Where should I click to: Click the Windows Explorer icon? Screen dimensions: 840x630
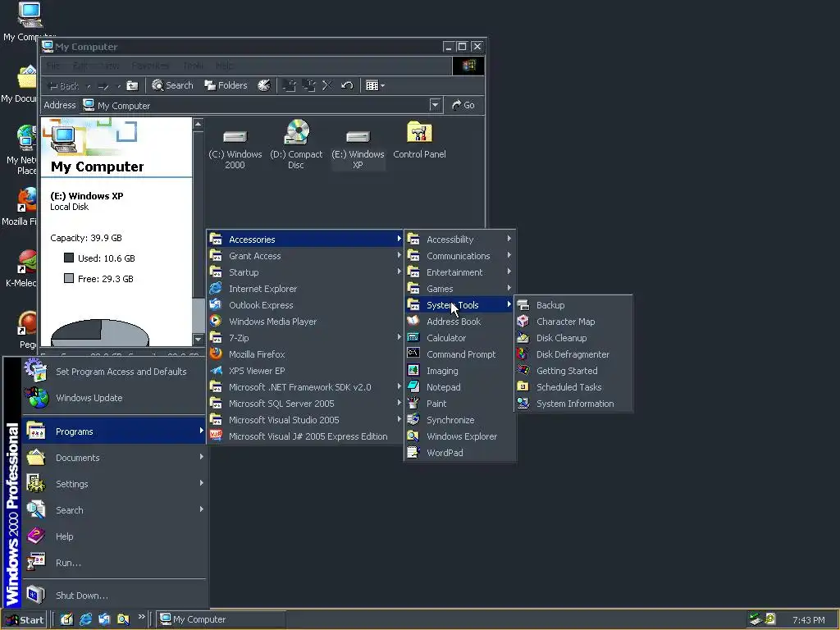(413, 436)
